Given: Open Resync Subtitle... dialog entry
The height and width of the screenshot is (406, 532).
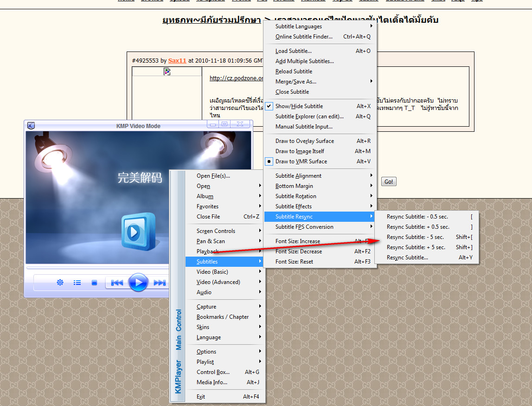Looking at the screenshot, I should 427,258.
